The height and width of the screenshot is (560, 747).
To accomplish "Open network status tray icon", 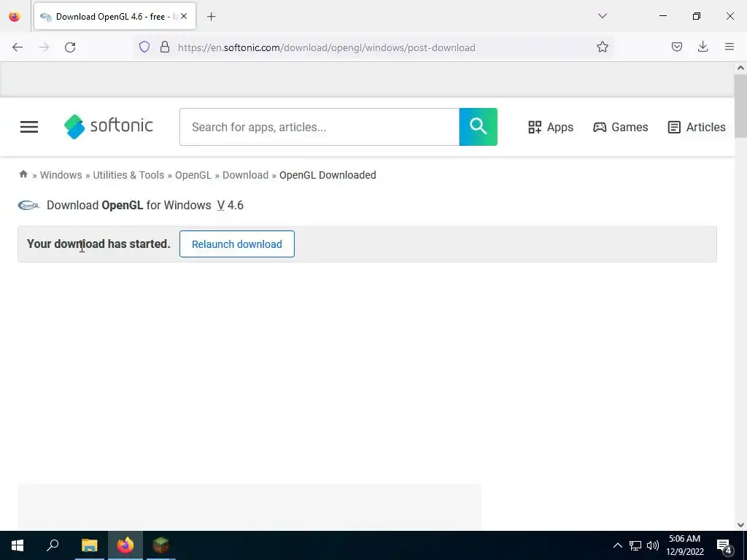I will point(635,545).
